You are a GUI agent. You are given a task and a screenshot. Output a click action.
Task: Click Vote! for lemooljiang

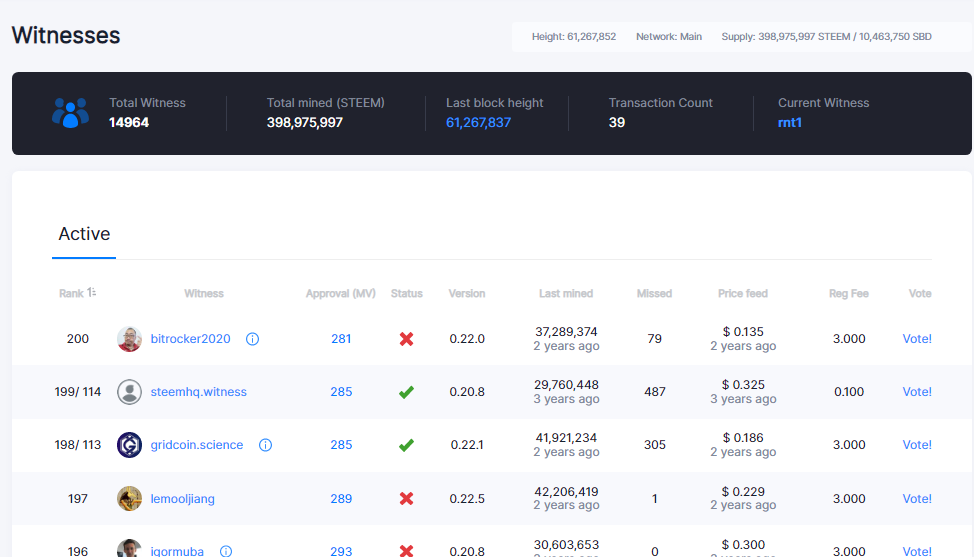[x=917, y=499]
